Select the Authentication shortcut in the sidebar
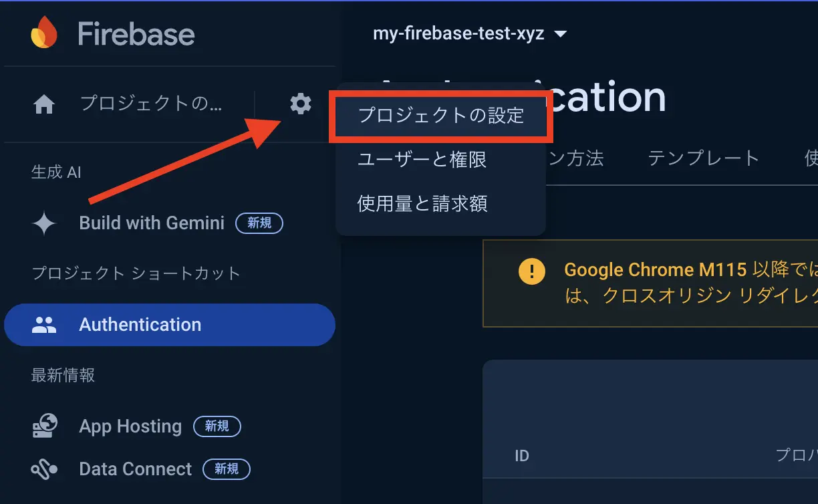 click(140, 325)
